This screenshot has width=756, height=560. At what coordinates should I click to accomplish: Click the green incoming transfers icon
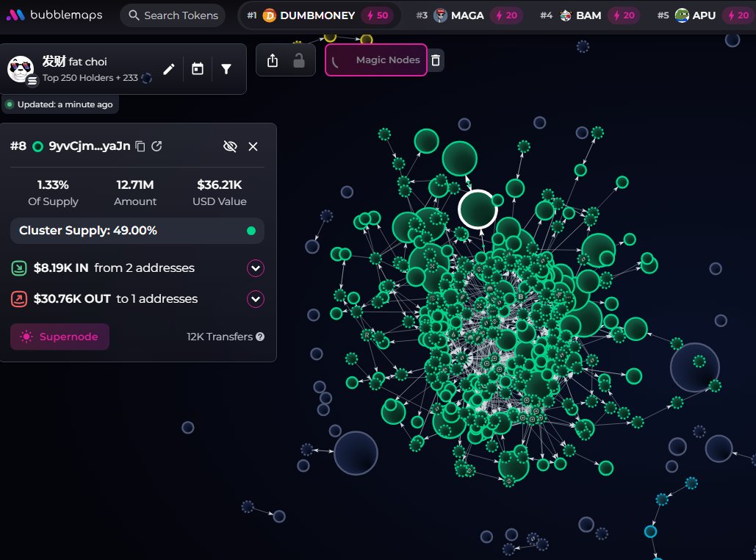19,268
